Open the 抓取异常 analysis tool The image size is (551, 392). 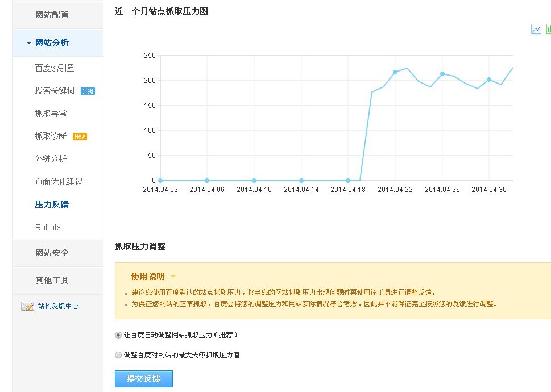tap(50, 113)
